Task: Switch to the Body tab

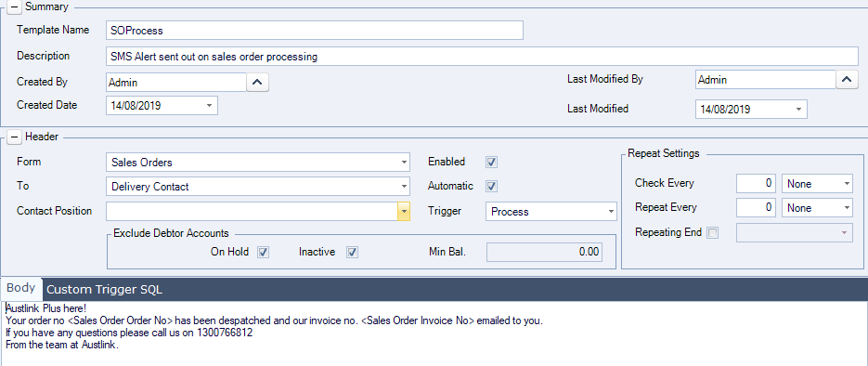Action: 21,289
